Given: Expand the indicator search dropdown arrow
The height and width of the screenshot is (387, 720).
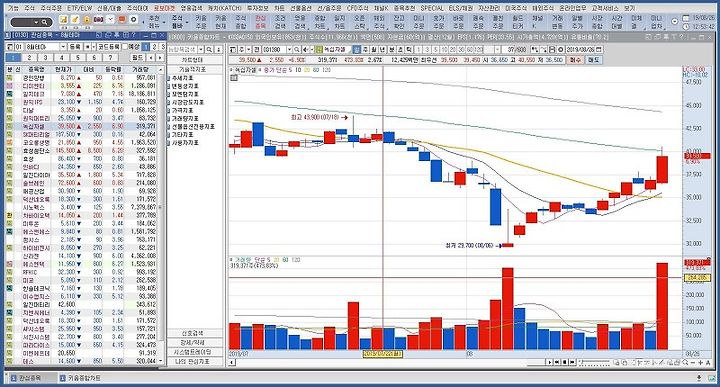Looking at the screenshot, I should (200, 49).
